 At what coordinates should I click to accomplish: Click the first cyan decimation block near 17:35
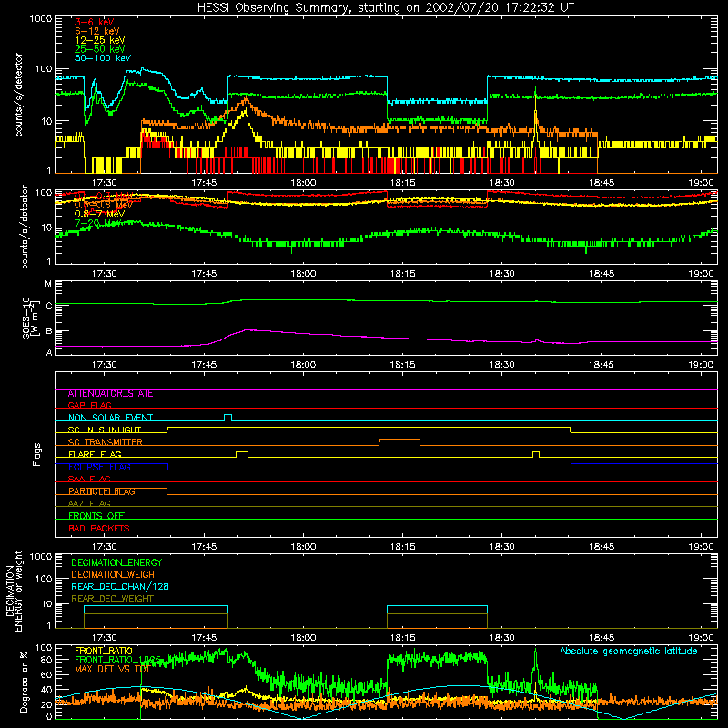coord(156,610)
